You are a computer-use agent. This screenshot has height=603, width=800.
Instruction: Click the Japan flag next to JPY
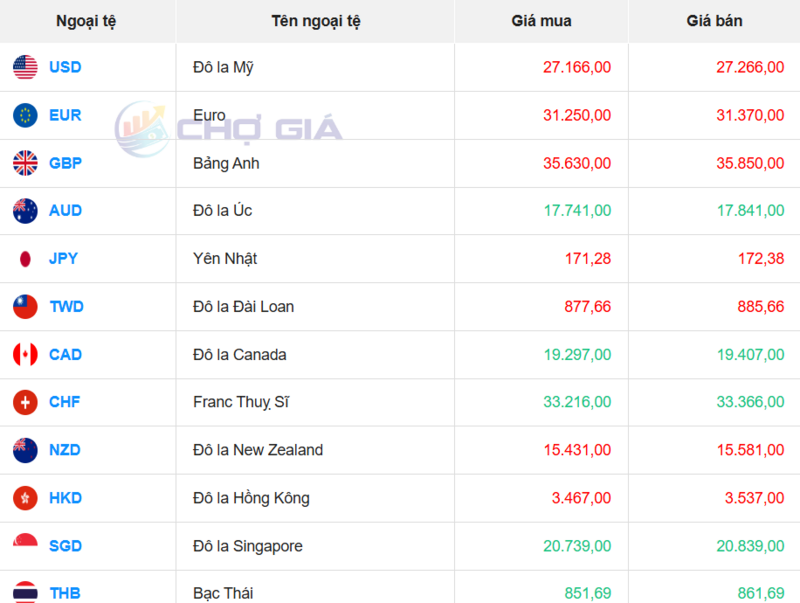coord(25,259)
